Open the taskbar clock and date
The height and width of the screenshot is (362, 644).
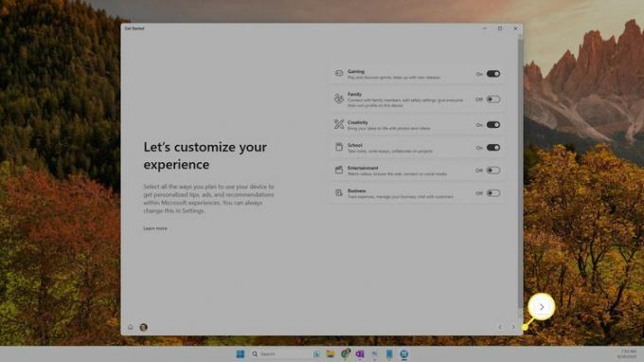[x=627, y=353]
